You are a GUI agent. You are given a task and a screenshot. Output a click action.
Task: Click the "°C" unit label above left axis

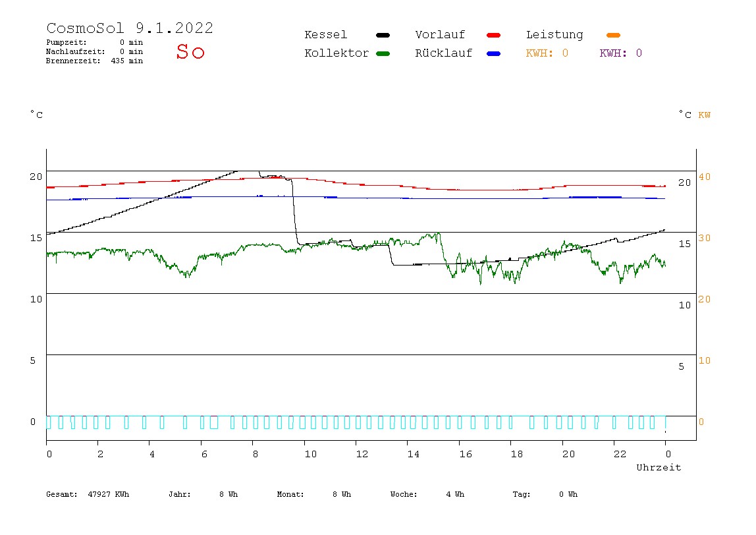(x=37, y=115)
